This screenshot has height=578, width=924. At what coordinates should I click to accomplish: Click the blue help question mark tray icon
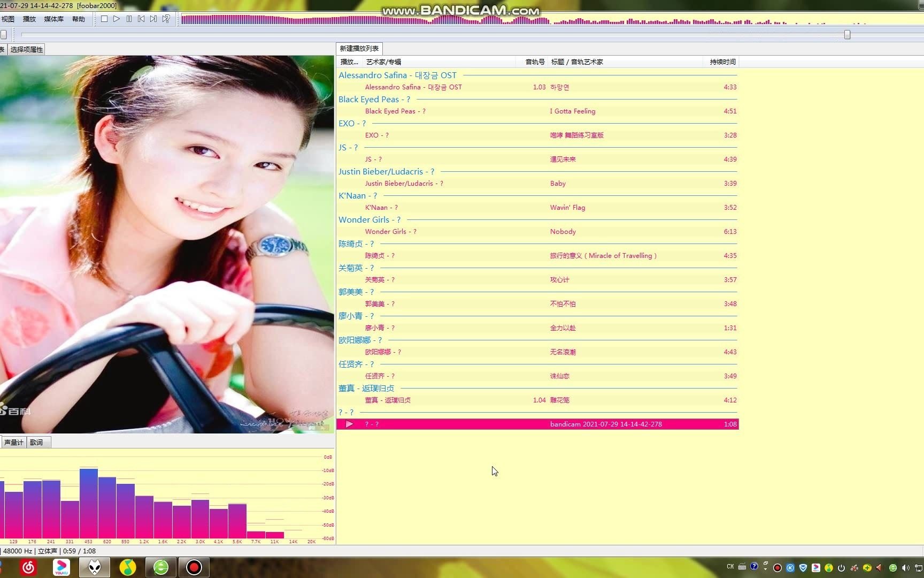click(754, 566)
